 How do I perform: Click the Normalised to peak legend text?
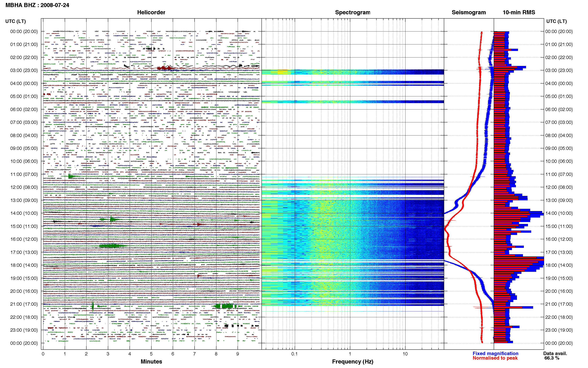pyautogui.click(x=495, y=358)
